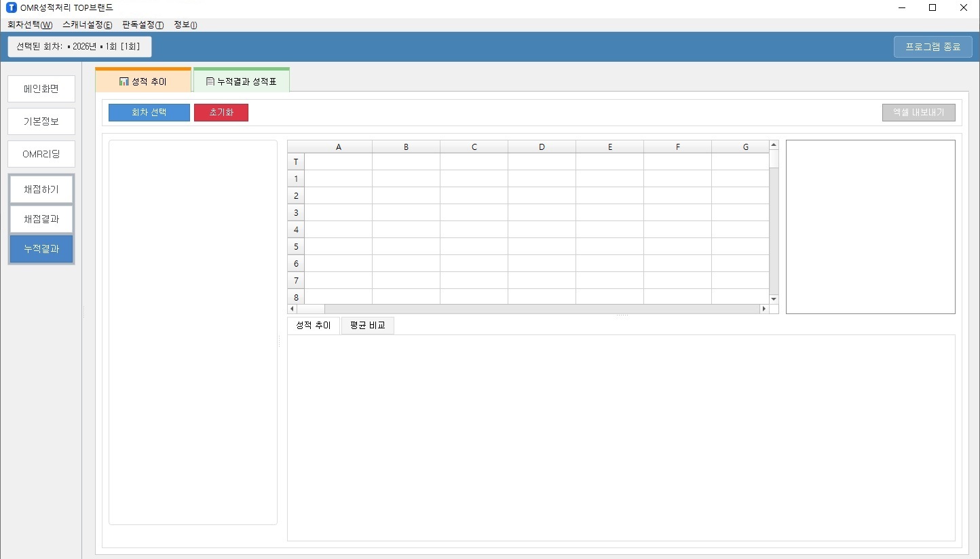Screen dimensions: 980x559
Task: Click the 선택된 회차 2026년 1회 button
Action: pos(79,47)
